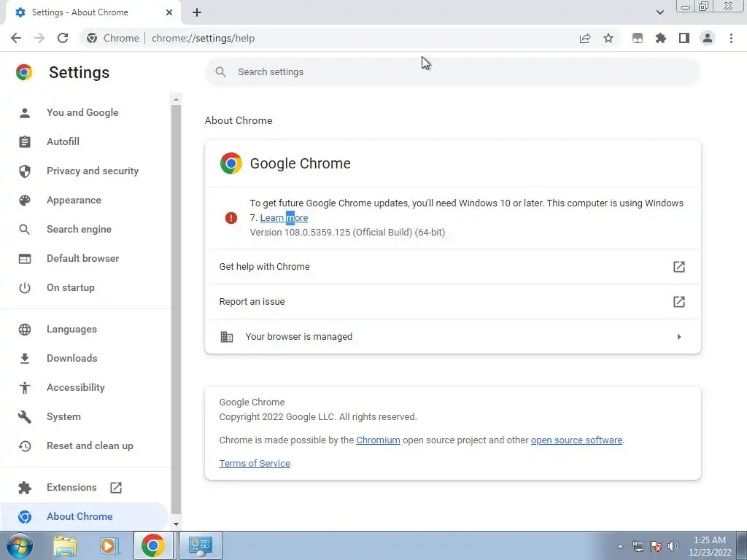
Task: Click the network tray icon
Action: click(638, 546)
